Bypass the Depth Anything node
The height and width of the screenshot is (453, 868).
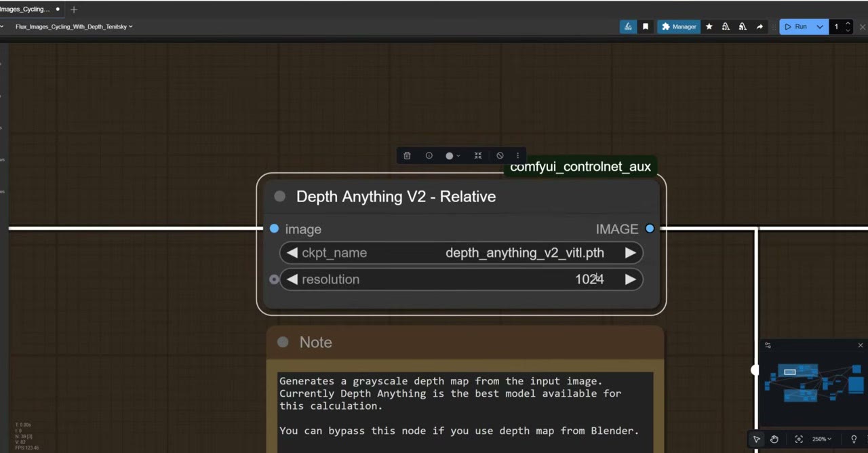pos(500,155)
